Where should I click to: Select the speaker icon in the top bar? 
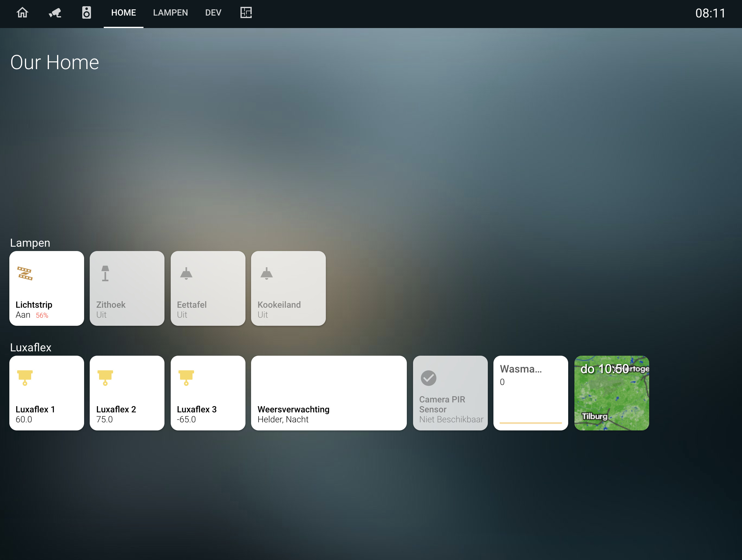tap(86, 13)
